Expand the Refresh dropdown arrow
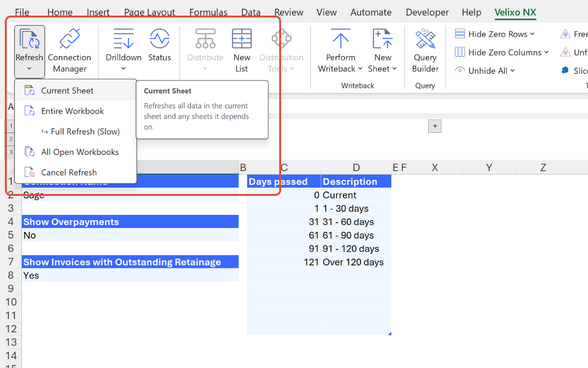Viewport: 588px width, 368px height. pos(29,69)
